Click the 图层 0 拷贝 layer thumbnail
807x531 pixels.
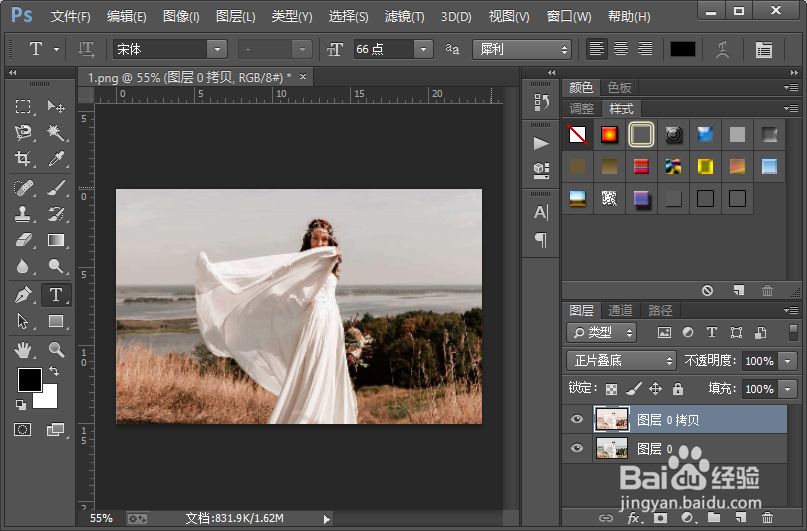[x=611, y=419]
